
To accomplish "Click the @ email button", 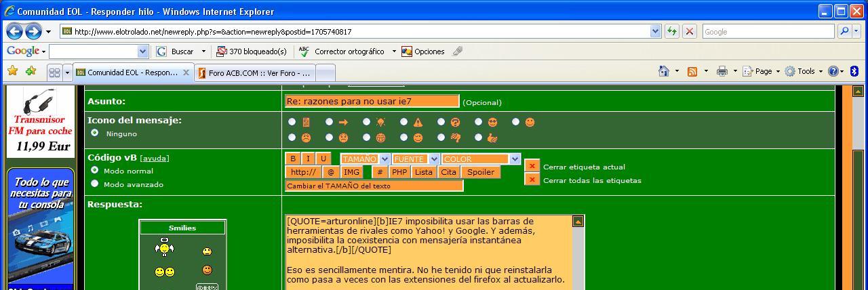I will [330, 172].
